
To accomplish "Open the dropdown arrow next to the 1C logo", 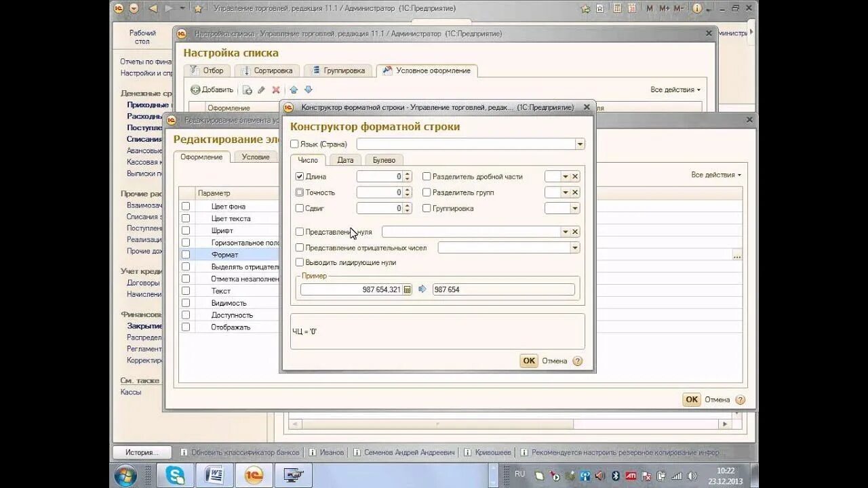I will click(x=134, y=8).
